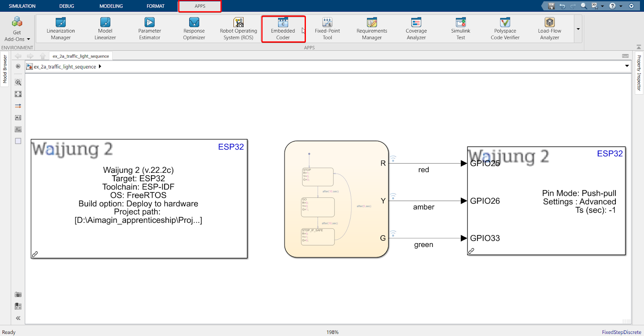Viewport: 644px width, 336px height.
Task: Undo the last action
Action: pyautogui.click(x=562, y=6)
